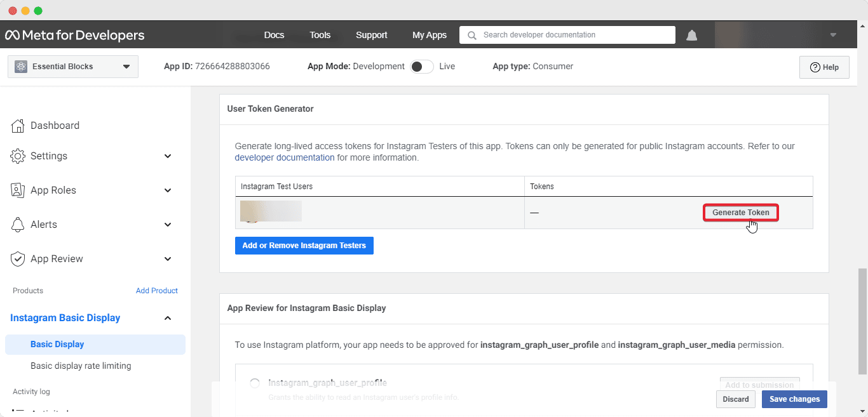
Task: Click the Dashboard house icon
Action: (x=18, y=126)
